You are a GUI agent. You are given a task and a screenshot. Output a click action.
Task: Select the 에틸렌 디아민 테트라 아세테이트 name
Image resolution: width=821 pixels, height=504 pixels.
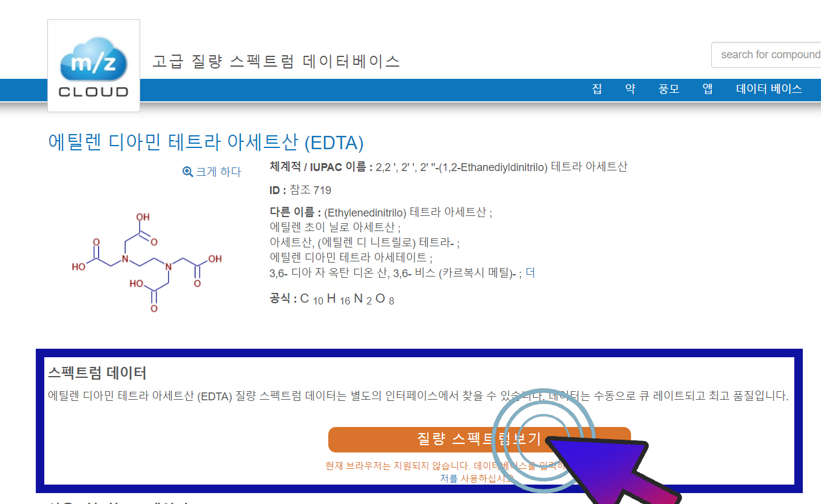tap(351, 257)
